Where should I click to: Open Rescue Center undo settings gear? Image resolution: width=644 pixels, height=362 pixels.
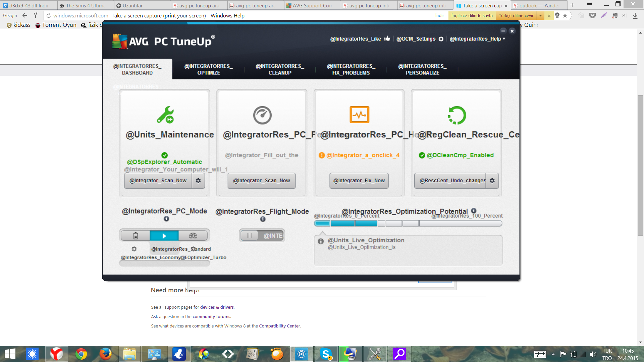(492, 181)
